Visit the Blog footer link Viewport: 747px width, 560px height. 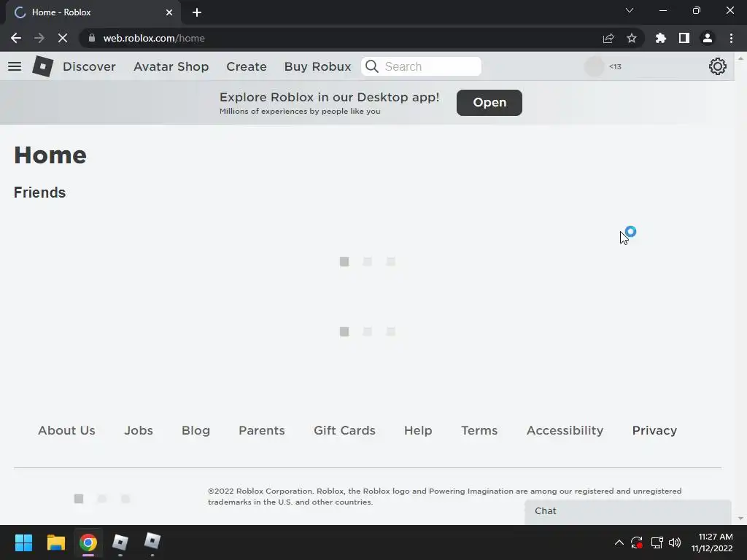pos(196,430)
